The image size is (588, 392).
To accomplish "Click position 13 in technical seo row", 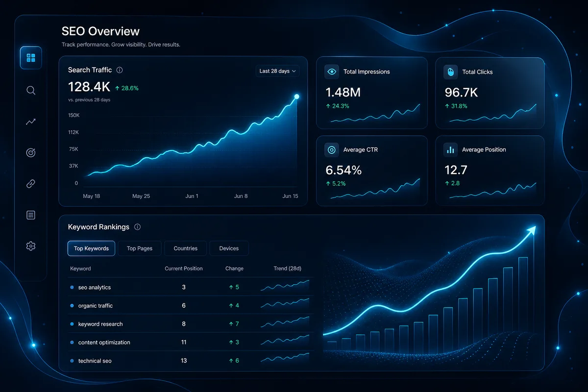I will tap(184, 361).
